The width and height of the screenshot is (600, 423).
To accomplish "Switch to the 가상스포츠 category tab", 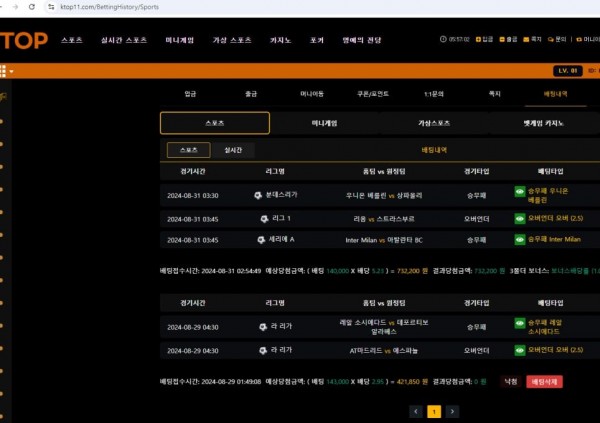I will tap(434, 123).
